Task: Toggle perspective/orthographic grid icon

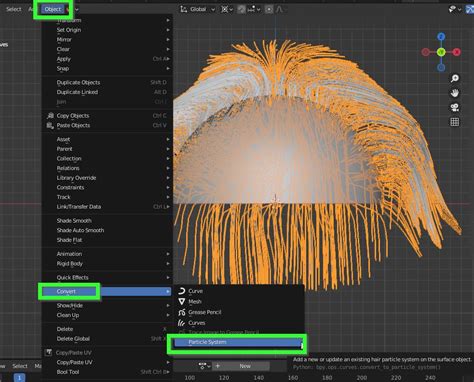Action: point(455,122)
